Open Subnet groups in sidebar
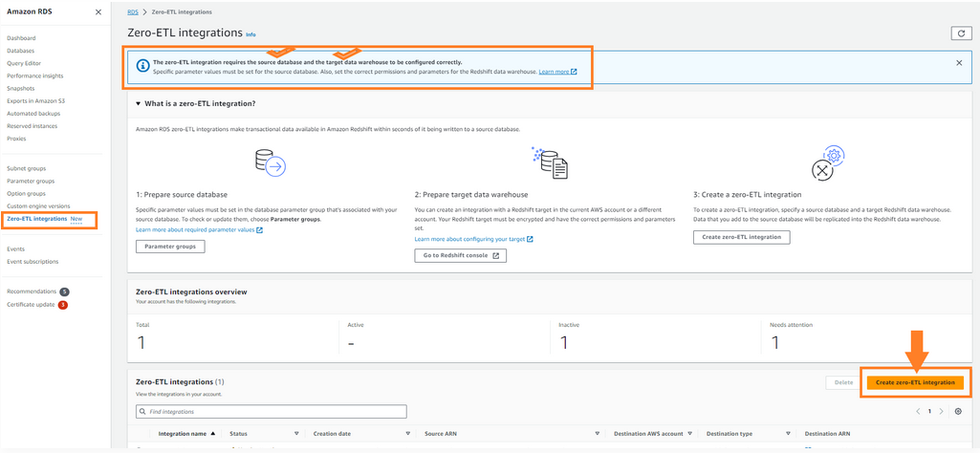 [x=26, y=168]
